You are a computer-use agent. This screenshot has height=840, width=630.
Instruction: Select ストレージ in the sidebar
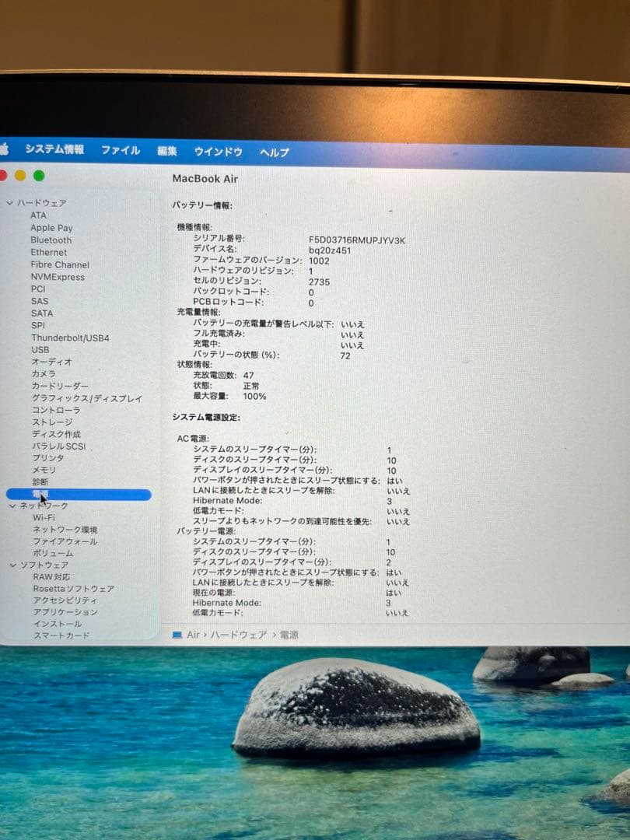[x=51, y=422]
